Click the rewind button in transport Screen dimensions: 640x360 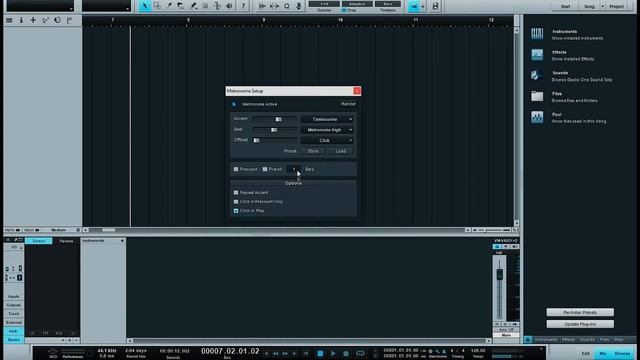276,353
